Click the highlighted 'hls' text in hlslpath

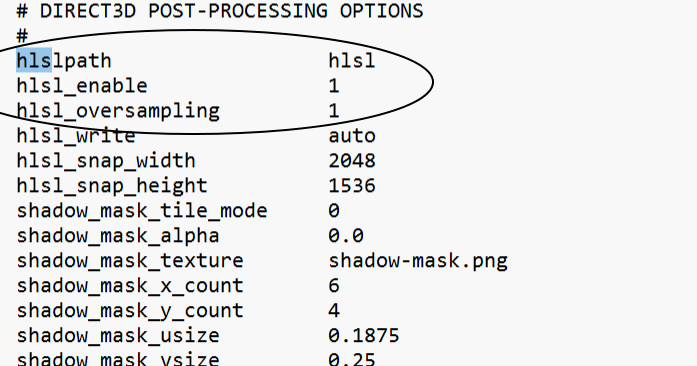click(x=34, y=60)
